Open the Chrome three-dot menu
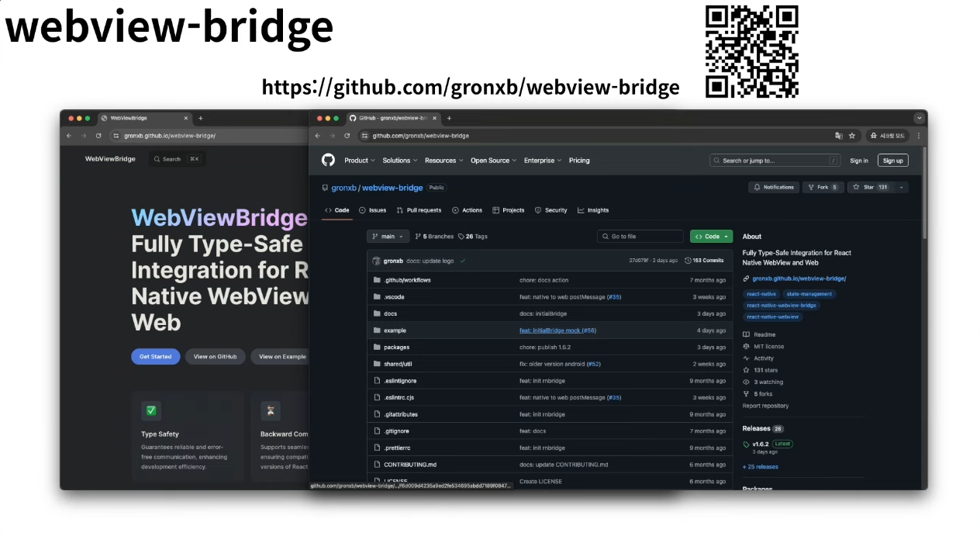 tap(919, 136)
